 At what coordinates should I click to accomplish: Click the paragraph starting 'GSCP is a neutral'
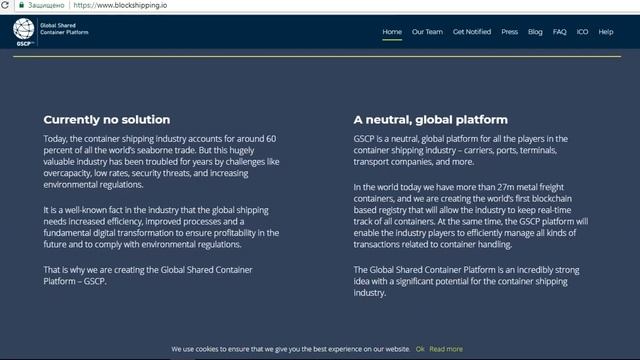(x=460, y=150)
